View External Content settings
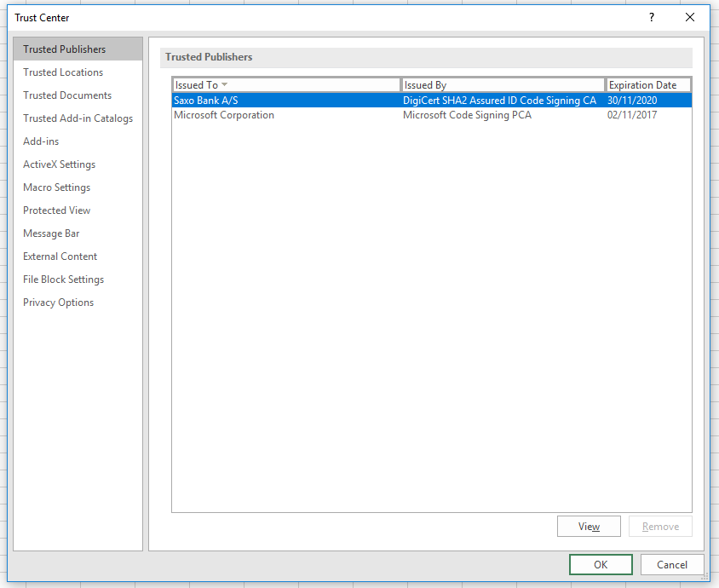Image resolution: width=719 pixels, height=588 pixels. (x=60, y=257)
